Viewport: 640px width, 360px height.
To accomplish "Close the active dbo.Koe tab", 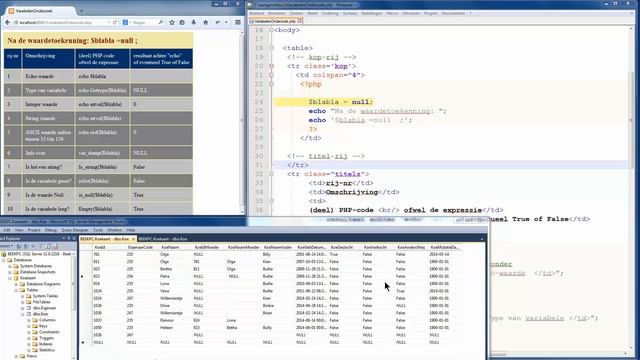I will (133, 239).
